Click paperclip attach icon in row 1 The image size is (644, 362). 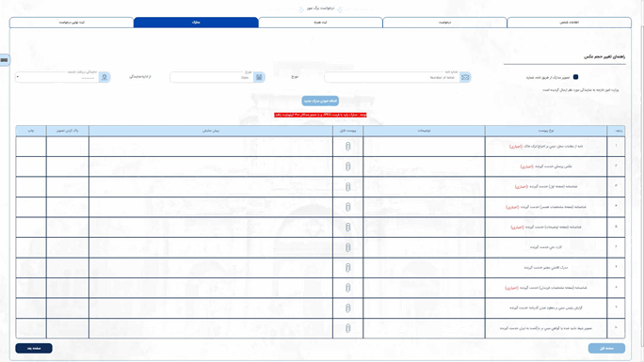click(x=347, y=147)
